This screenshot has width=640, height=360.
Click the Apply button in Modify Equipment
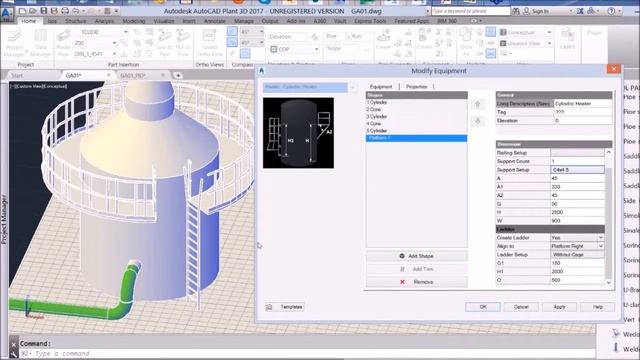[x=559, y=307]
